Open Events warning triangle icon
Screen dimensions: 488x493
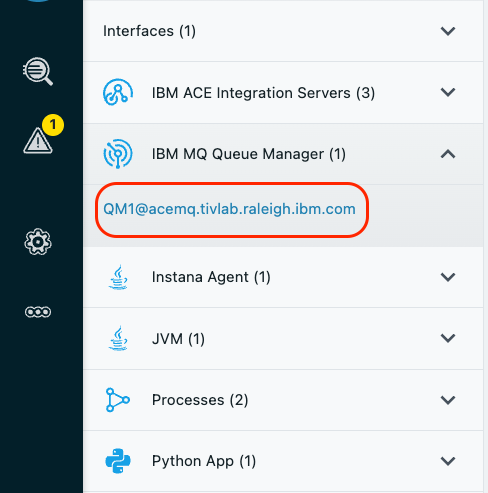38,141
